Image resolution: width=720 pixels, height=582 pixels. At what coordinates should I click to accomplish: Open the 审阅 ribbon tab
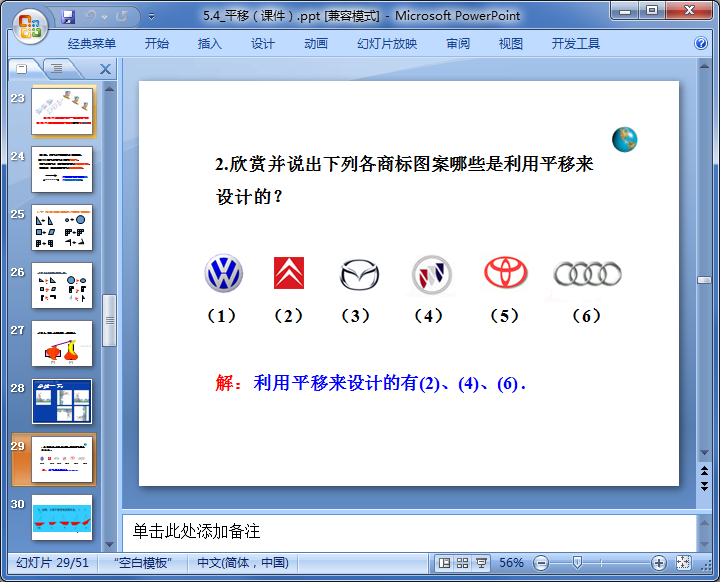click(x=458, y=44)
